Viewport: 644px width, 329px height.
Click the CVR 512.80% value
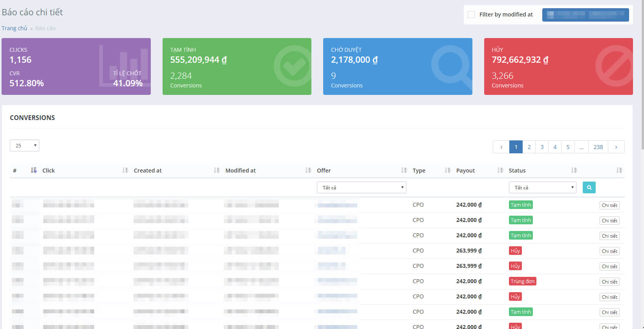[27, 83]
